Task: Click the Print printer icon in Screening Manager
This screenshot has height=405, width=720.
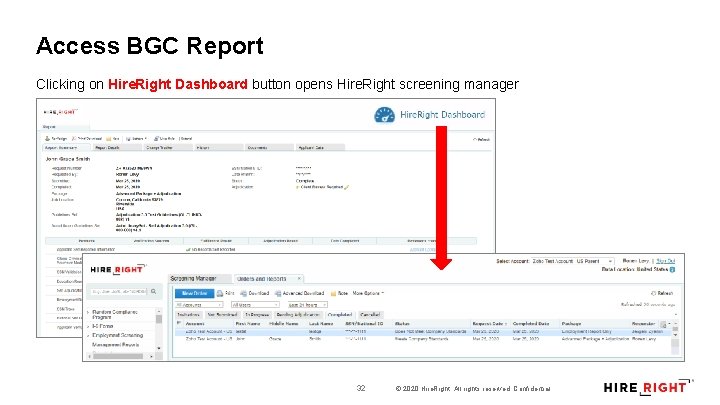Action: coord(220,293)
